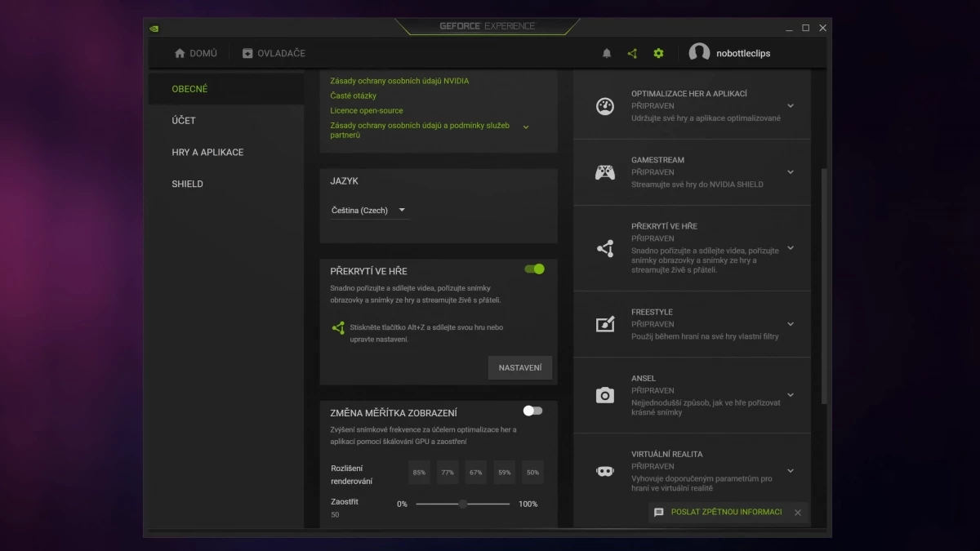Select 85% render resolution
Screen dimensions: 980x551
(x=419, y=473)
